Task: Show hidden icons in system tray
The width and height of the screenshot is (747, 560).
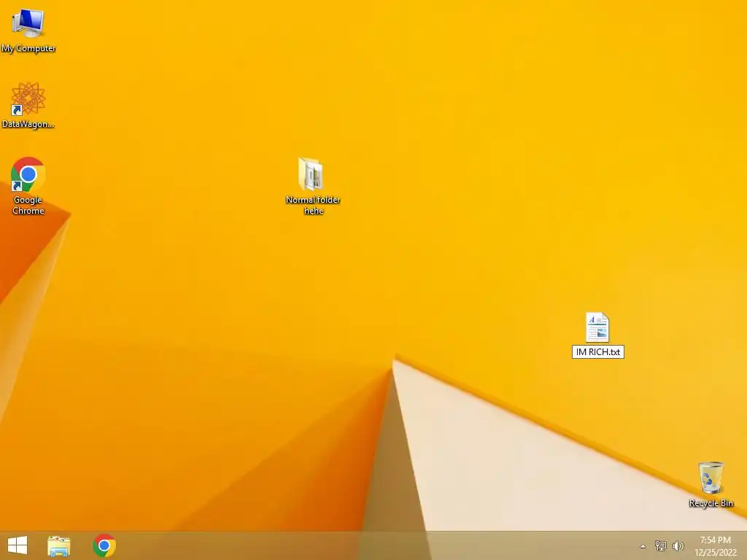Action: point(643,546)
